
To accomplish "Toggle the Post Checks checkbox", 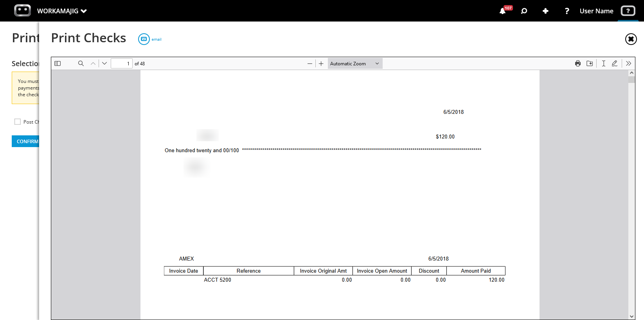I will coord(18,122).
